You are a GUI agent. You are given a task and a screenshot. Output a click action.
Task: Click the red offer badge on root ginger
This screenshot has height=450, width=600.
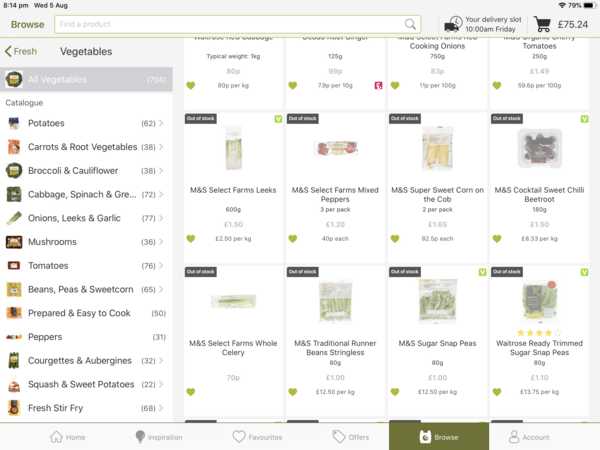point(378,86)
